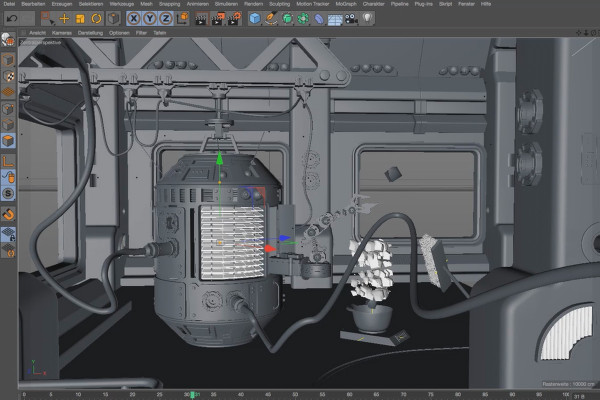Open the viewport Kameras menu
This screenshot has height=400, width=600.
click(x=62, y=33)
